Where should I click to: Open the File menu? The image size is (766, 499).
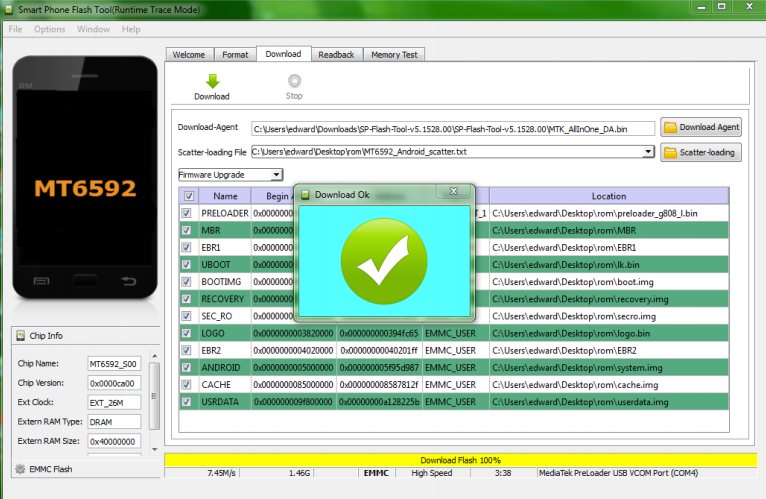[x=15, y=29]
